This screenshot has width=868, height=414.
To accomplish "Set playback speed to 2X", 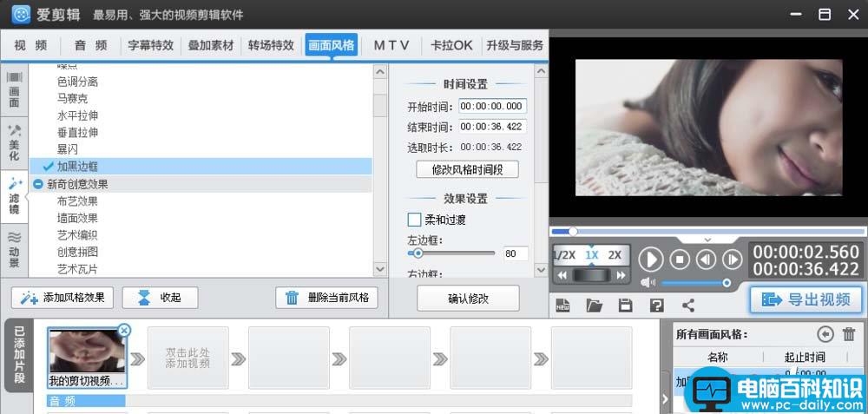I will coord(615,255).
